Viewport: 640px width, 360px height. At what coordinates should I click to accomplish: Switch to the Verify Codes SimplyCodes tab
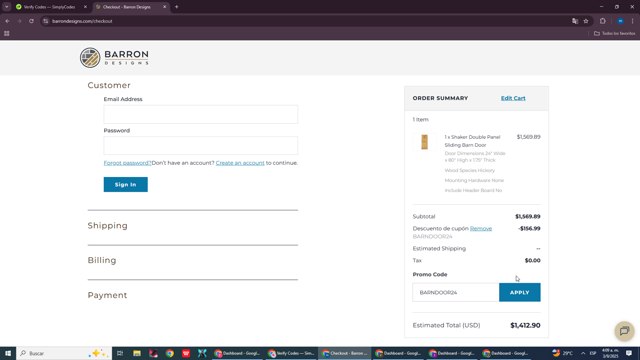[x=49, y=7]
